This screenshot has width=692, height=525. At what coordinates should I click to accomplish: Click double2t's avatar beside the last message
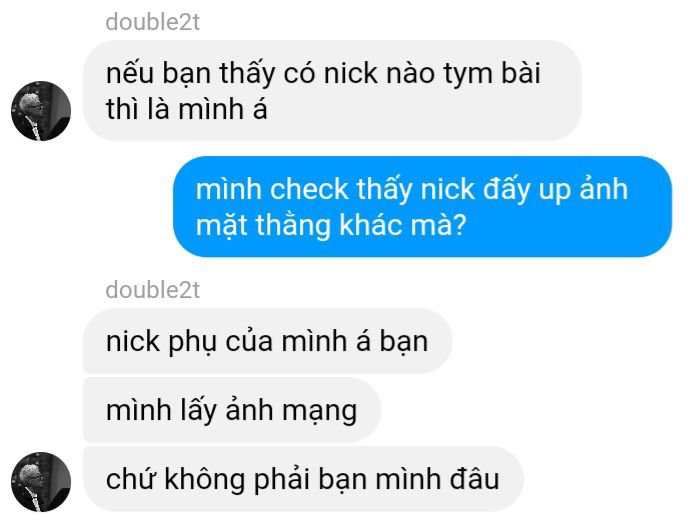click(41, 482)
